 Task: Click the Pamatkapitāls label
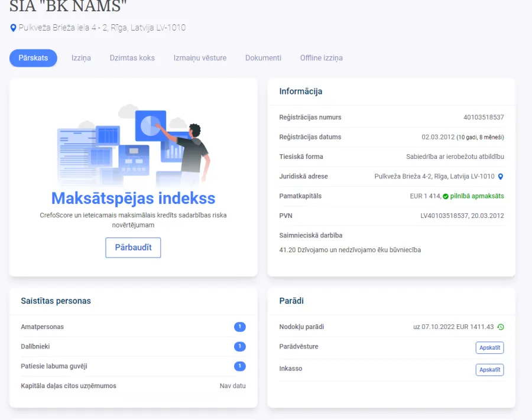point(300,196)
